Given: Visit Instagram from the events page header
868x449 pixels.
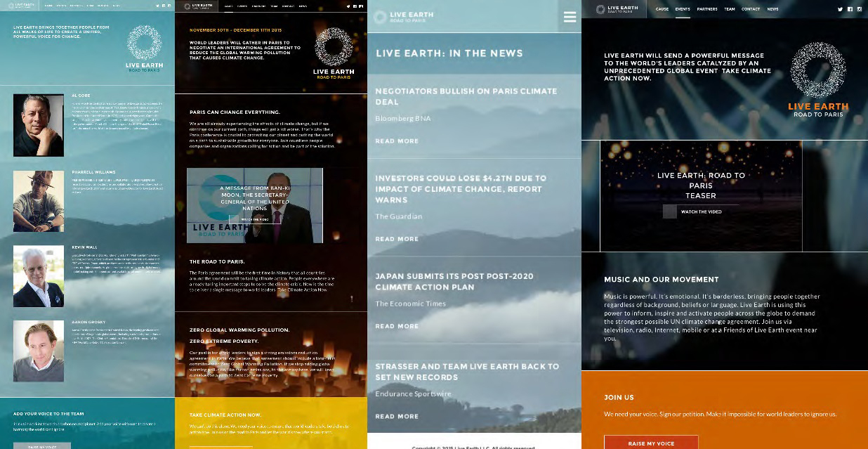Looking at the screenshot, I should coord(859,9).
